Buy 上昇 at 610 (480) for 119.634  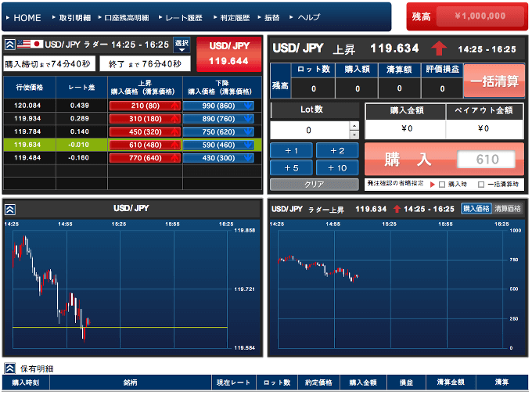145,145
